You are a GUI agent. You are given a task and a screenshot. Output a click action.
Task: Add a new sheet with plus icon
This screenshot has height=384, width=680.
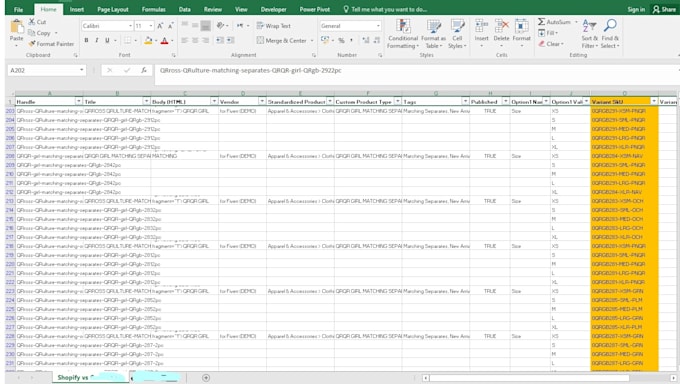pos(206,378)
